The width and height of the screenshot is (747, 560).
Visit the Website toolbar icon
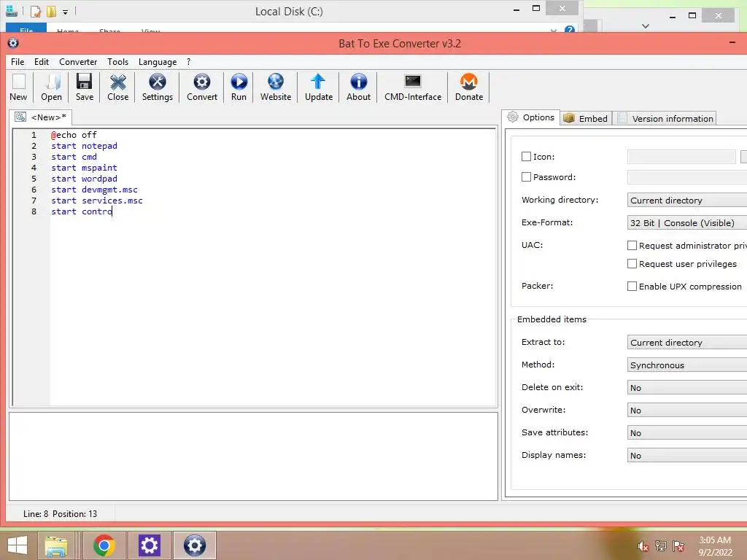point(275,87)
